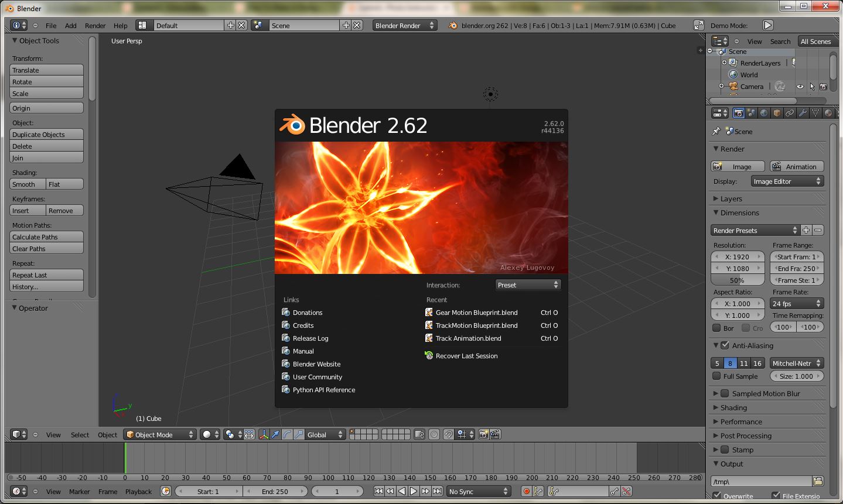Toggle proportional editing circle icon in 3D header
Screen dimensions: 843x504
[x=434, y=434]
